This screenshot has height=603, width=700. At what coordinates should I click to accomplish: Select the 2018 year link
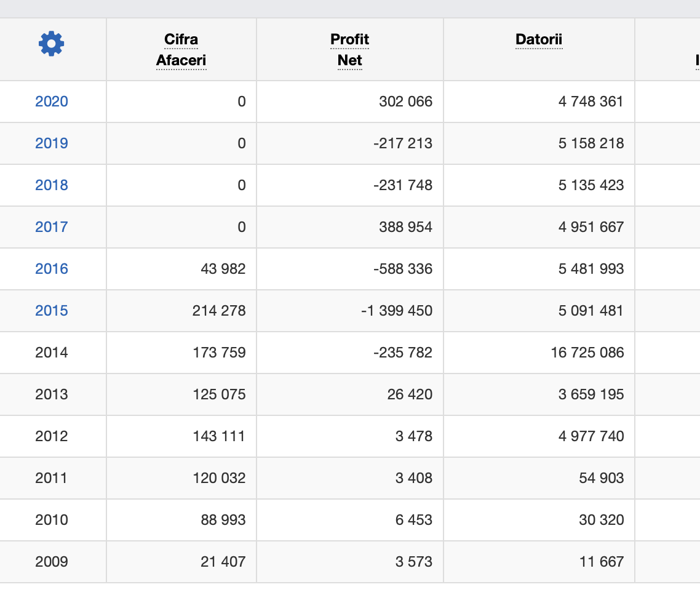[52, 185]
